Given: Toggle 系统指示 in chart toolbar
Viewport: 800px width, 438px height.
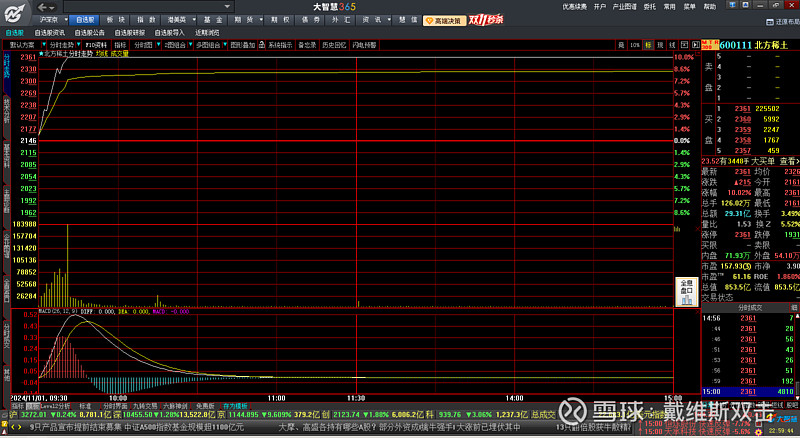Looking at the screenshot, I should click(x=280, y=45).
